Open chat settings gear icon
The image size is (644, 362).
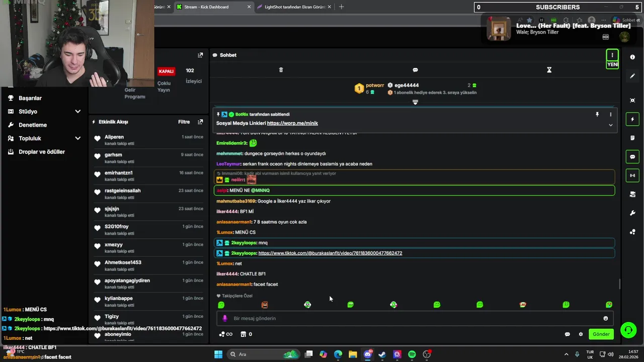(x=581, y=334)
